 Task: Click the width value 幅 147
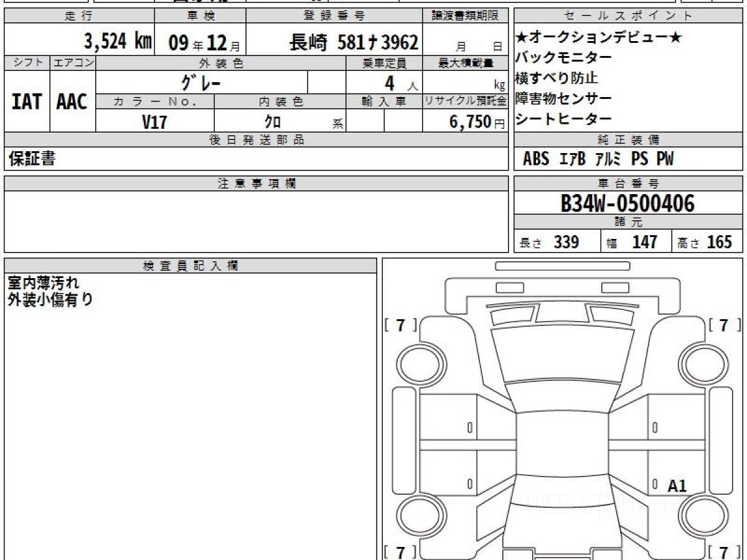[x=632, y=242]
